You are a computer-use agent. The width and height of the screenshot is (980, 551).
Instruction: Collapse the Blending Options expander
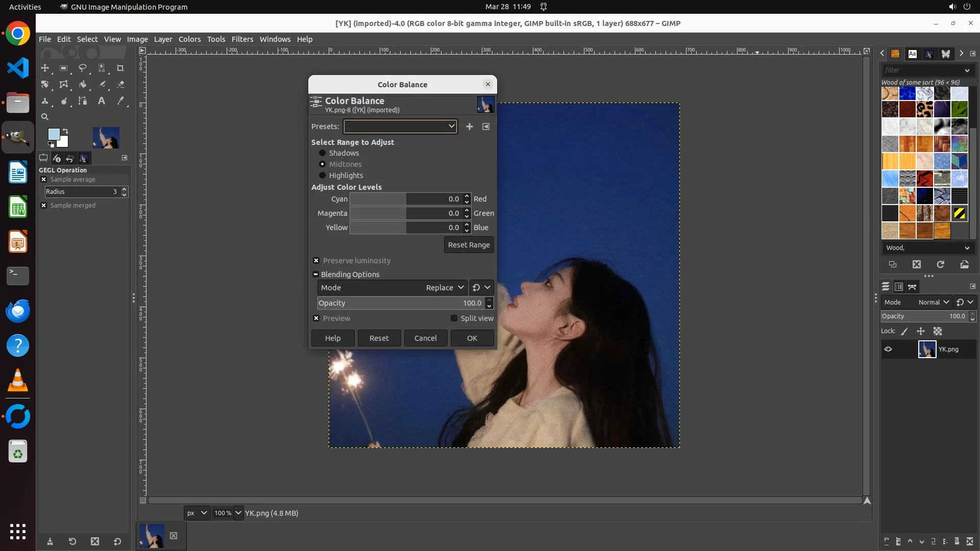pos(316,274)
